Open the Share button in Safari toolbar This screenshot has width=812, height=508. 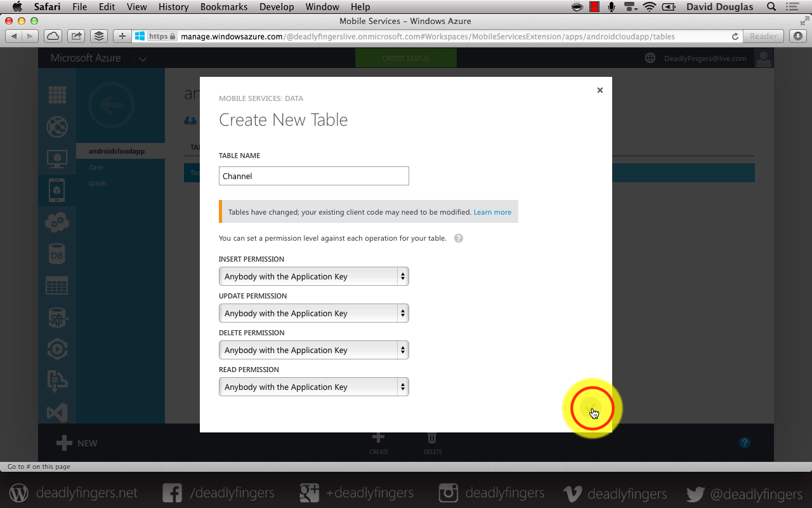click(76, 36)
